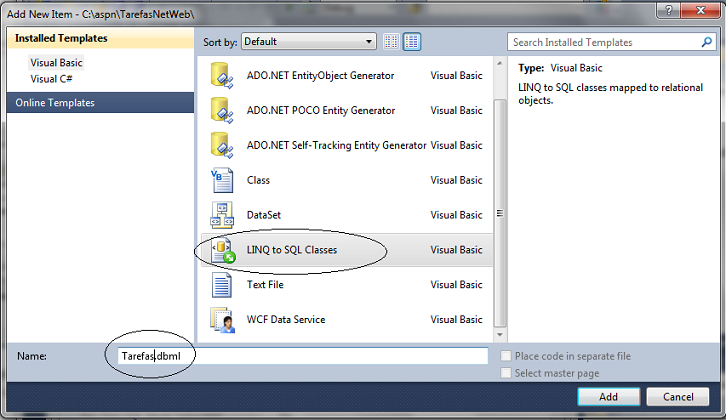Click the Add button
Image resolution: width=726 pixels, height=420 pixels.
609,397
